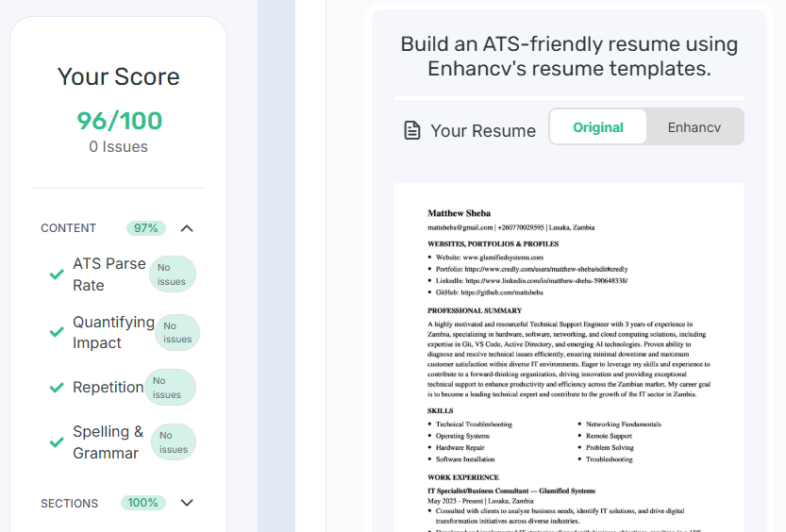Image resolution: width=786 pixels, height=532 pixels.
Task: Click the ATS Parse Rate checkmark icon
Action: tap(57, 274)
